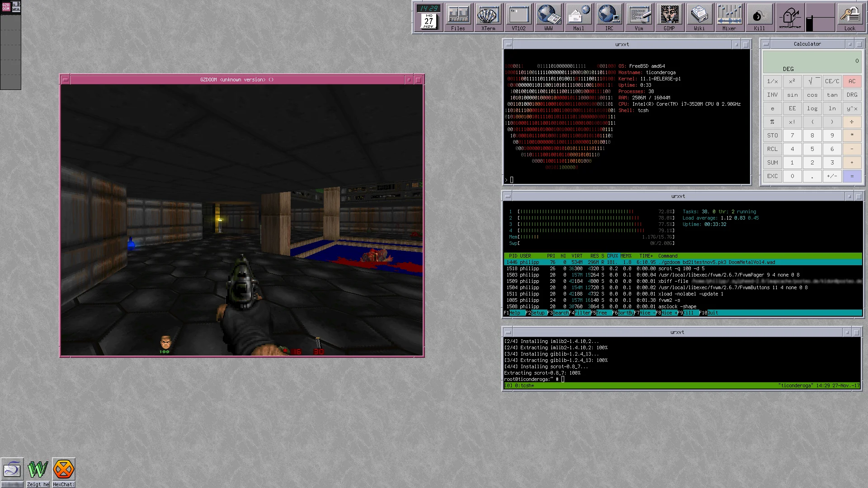
Task: Open GZDoom window menu button
Action: (65, 80)
